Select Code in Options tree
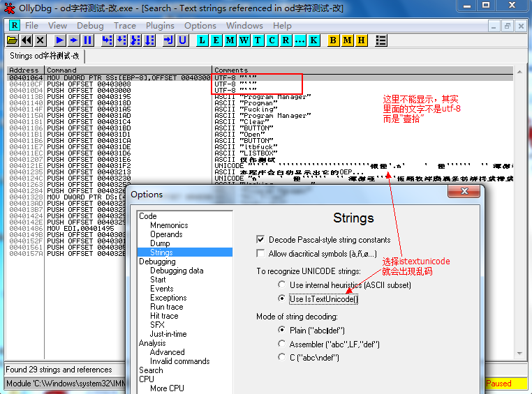The width and height of the screenshot is (532, 394). [148, 216]
